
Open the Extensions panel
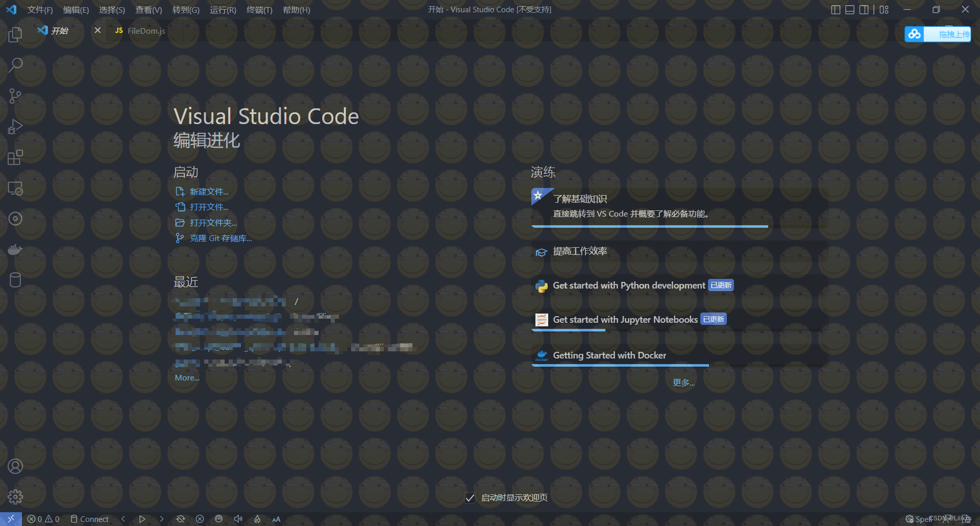pos(15,157)
